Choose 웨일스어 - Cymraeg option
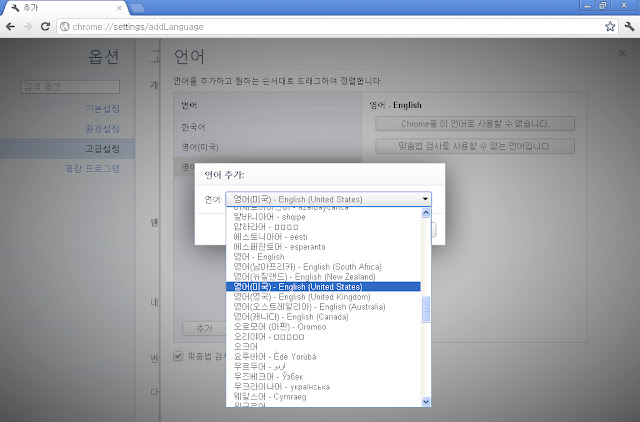 click(x=323, y=397)
